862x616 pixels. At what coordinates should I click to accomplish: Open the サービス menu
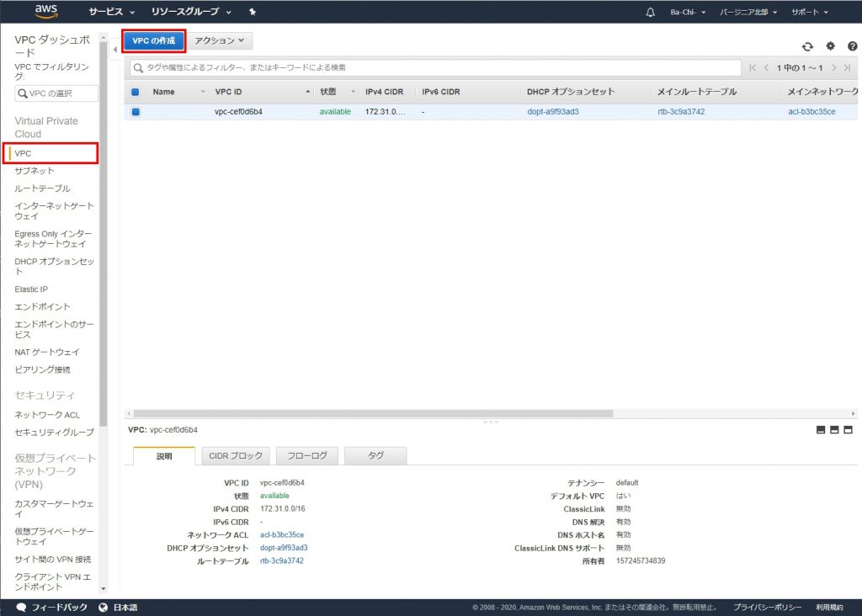click(112, 12)
